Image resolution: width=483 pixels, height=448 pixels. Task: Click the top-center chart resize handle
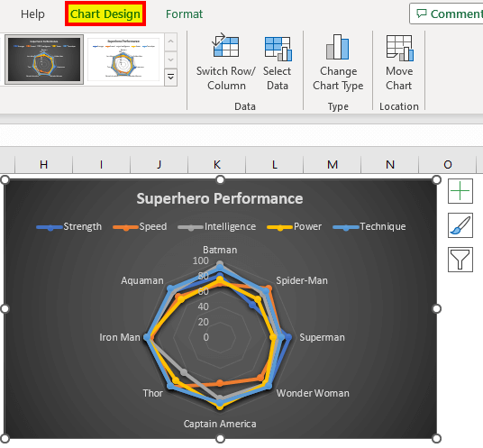220,179
